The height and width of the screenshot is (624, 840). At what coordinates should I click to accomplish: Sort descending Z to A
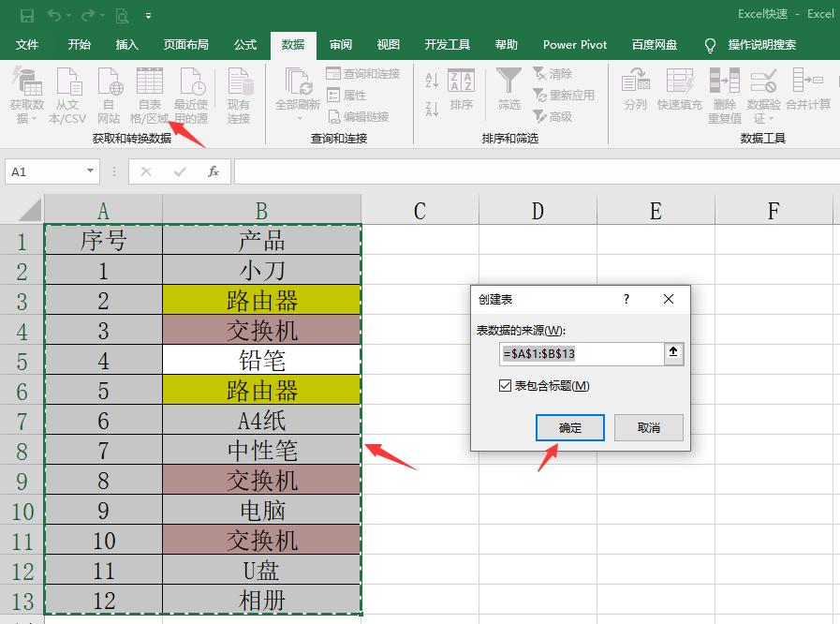(432, 109)
